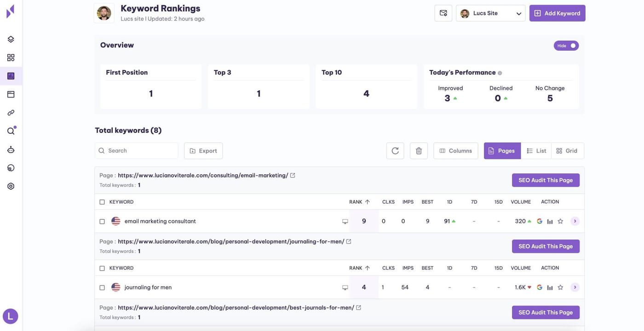Open the Lucs Site dropdown
Screen dimensions: 644x331
[x=491, y=13]
